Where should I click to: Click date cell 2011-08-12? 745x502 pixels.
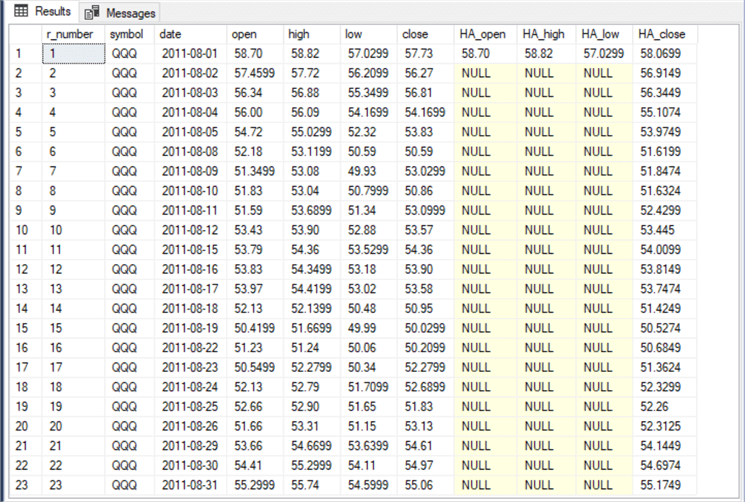(x=191, y=230)
